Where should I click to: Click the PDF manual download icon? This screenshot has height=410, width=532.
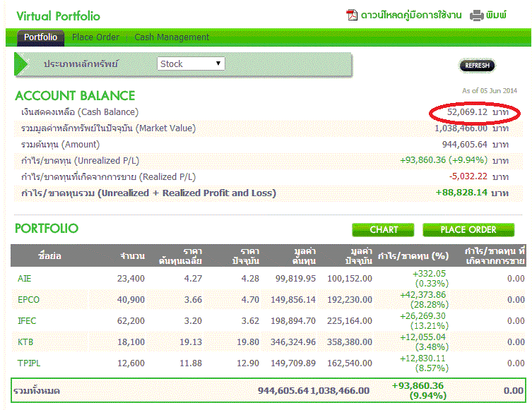click(352, 16)
